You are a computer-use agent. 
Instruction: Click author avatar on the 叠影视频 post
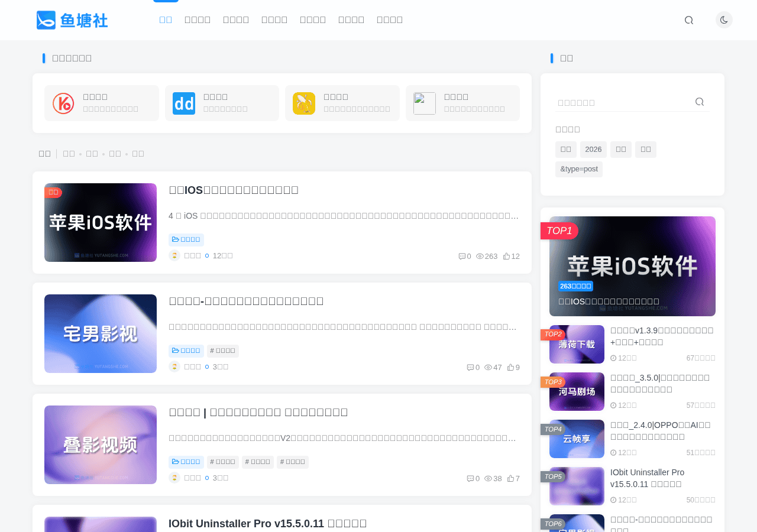pyautogui.click(x=174, y=478)
